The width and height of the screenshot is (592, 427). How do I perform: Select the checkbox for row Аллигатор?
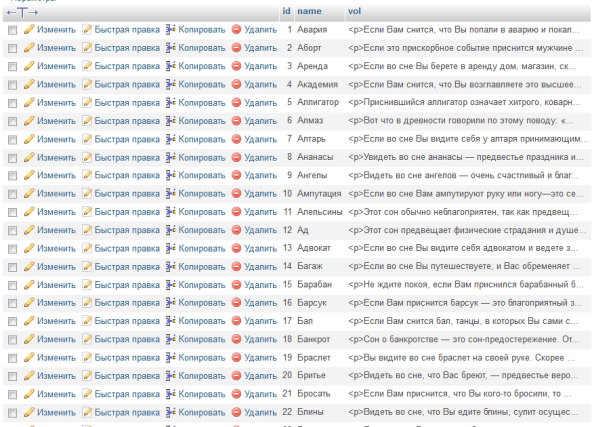[12, 103]
